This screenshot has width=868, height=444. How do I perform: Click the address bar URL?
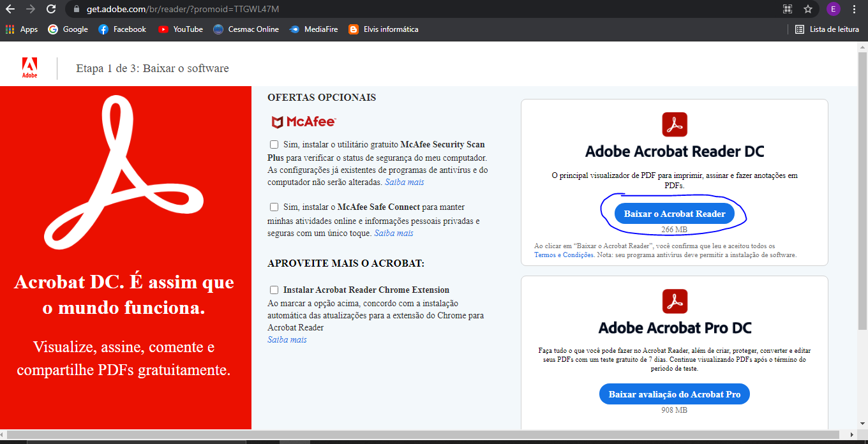pos(183,10)
